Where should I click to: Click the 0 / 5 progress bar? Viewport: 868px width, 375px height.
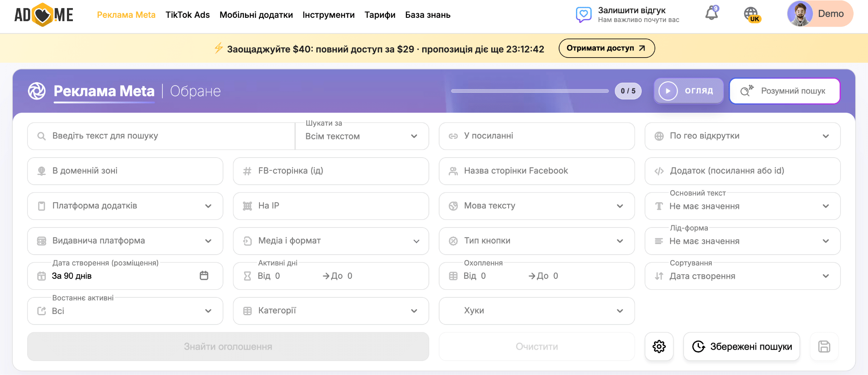530,91
